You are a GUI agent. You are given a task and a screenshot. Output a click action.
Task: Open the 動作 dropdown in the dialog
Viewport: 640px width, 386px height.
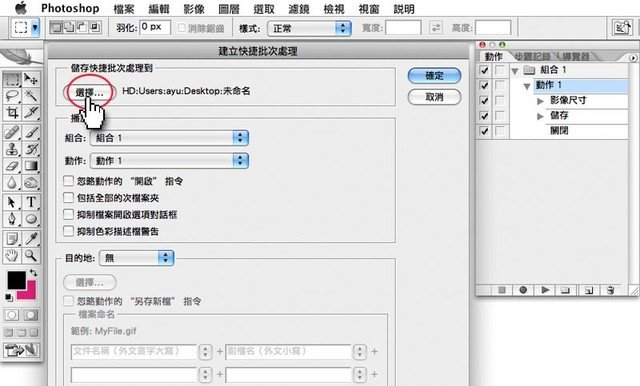[169, 161]
